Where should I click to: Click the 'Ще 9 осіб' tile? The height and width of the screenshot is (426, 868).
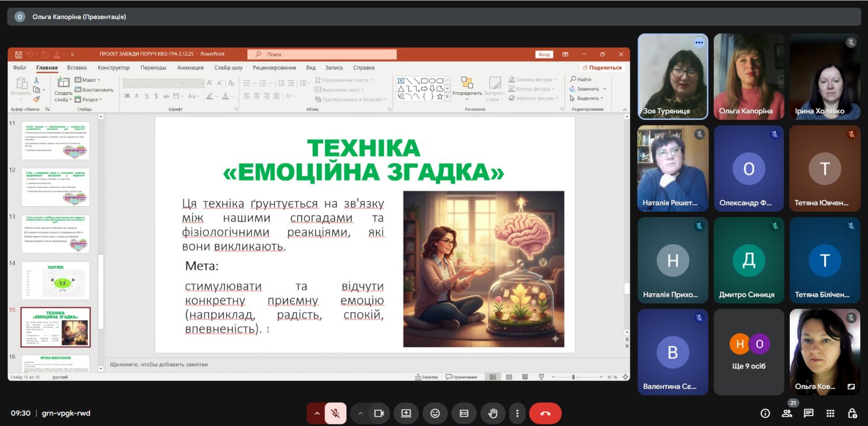pyautogui.click(x=749, y=352)
